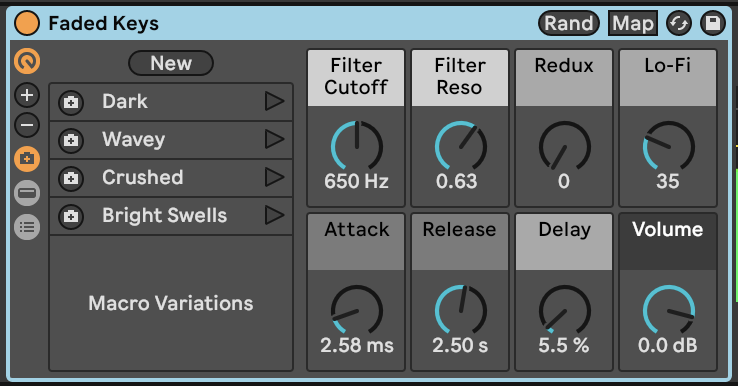Click the Lo-Fi macro knob
Image resolution: width=738 pixels, height=386 pixels.
(668, 146)
